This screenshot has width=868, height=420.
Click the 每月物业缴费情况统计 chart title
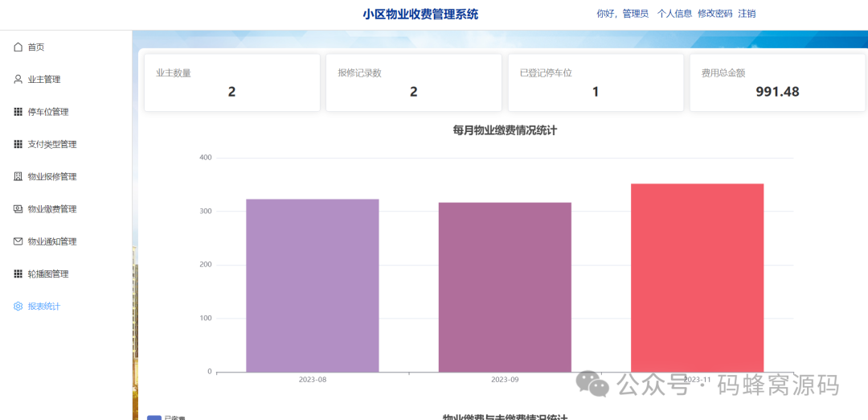tap(504, 131)
